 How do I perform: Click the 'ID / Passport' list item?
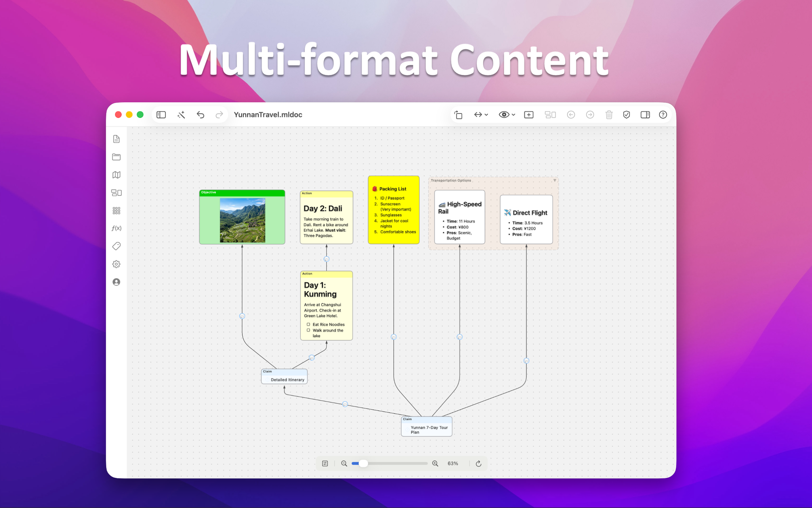pos(392,198)
